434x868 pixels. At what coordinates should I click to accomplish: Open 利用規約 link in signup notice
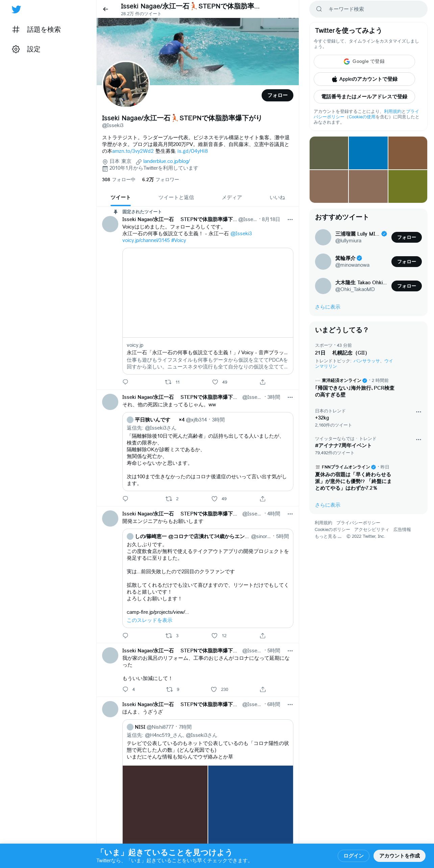point(392,111)
